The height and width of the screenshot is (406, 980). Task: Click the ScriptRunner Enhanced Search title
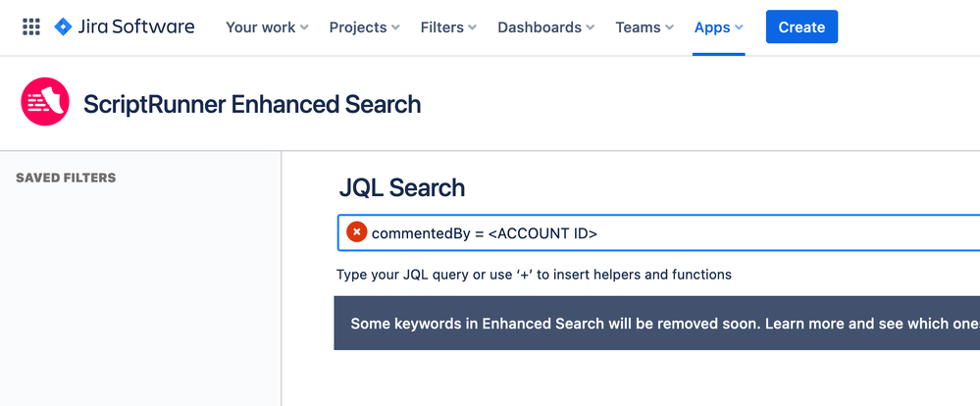pos(252,104)
